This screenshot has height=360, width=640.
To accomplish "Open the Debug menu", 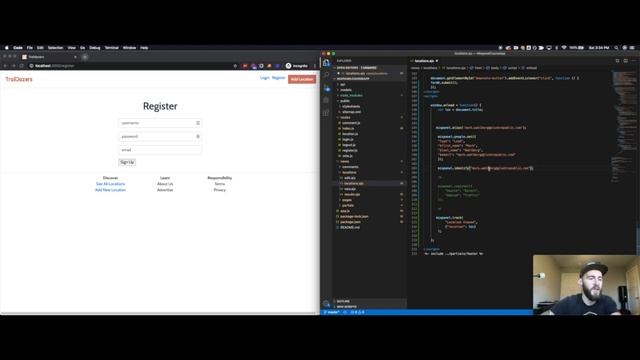I will click(95, 48).
